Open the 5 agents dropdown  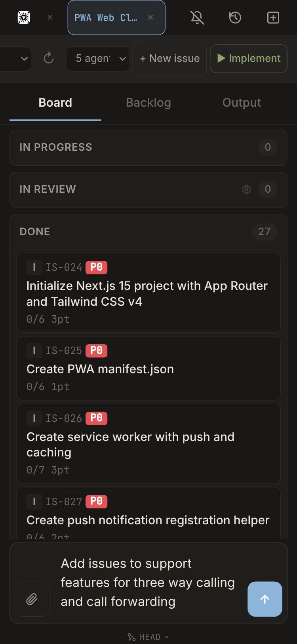98,59
